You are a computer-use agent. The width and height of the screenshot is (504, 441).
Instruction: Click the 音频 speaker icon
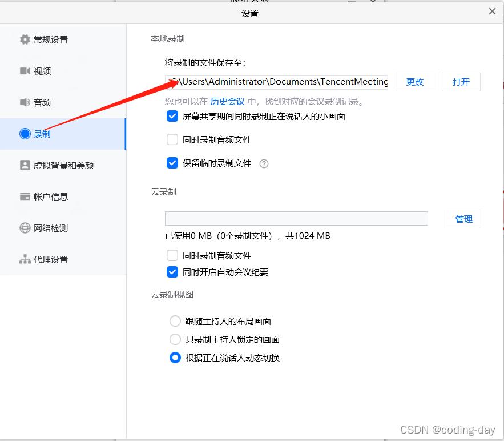pyautogui.click(x=25, y=102)
